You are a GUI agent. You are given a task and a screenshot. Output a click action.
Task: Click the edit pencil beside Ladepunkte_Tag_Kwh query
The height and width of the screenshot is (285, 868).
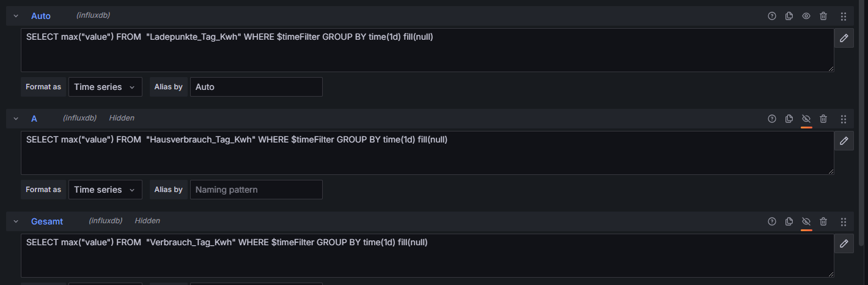844,38
